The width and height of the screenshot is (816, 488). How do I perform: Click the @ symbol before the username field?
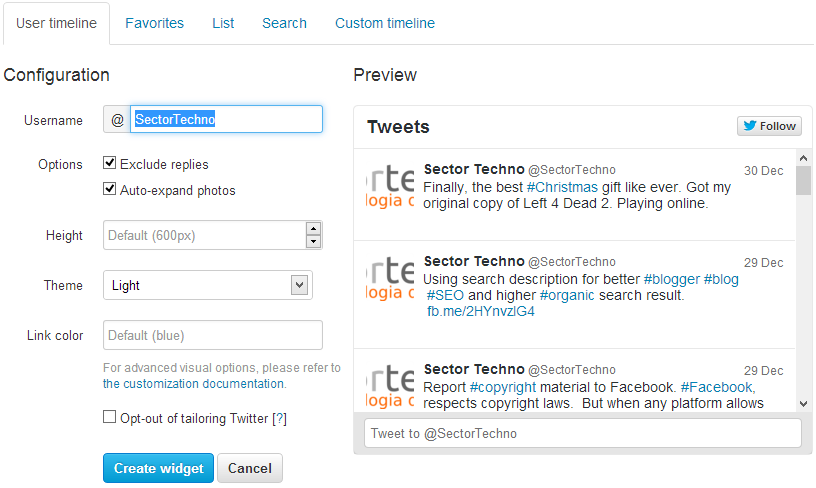[117, 120]
